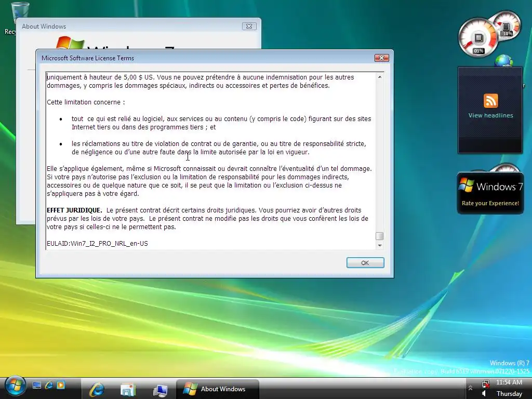This screenshot has height=399, width=532.
Task: Click the bullet line starting 'les réclamations au titre'
Action: click(x=219, y=143)
